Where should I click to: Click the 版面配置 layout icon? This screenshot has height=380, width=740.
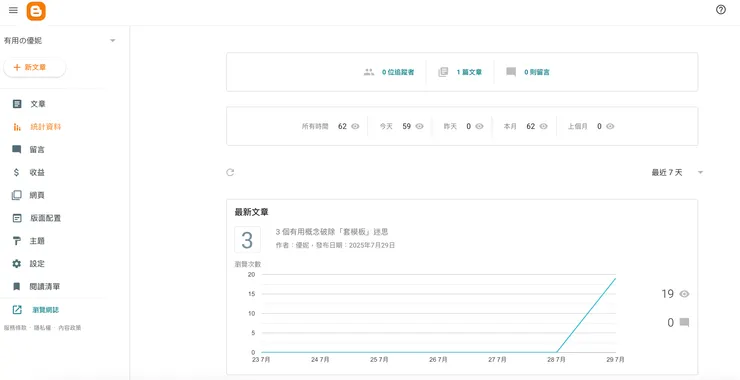point(17,218)
